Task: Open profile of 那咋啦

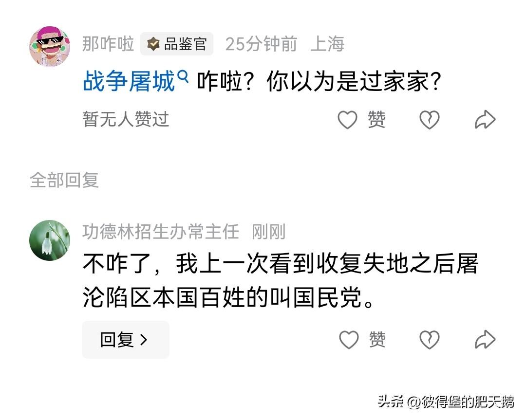Action: (108, 43)
